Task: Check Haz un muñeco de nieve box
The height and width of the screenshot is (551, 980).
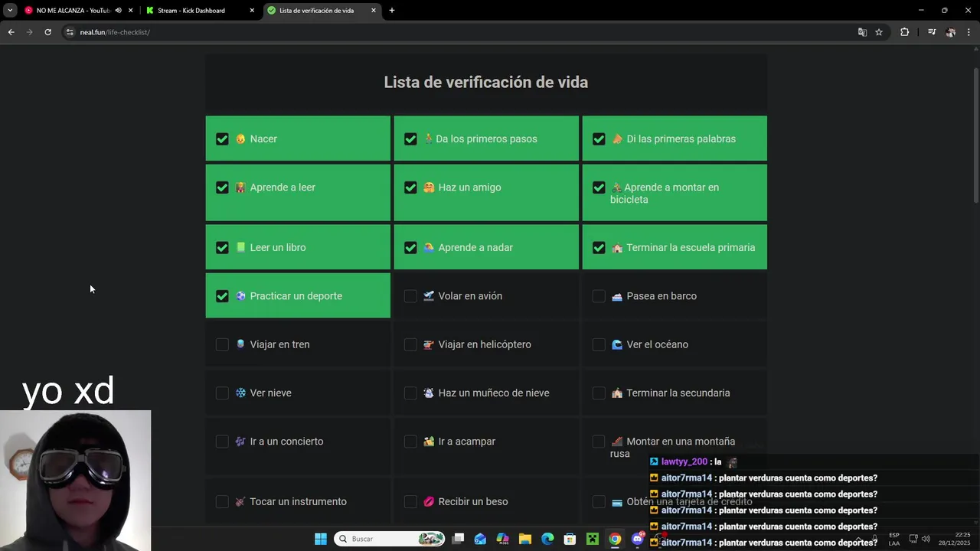Action: pyautogui.click(x=410, y=393)
